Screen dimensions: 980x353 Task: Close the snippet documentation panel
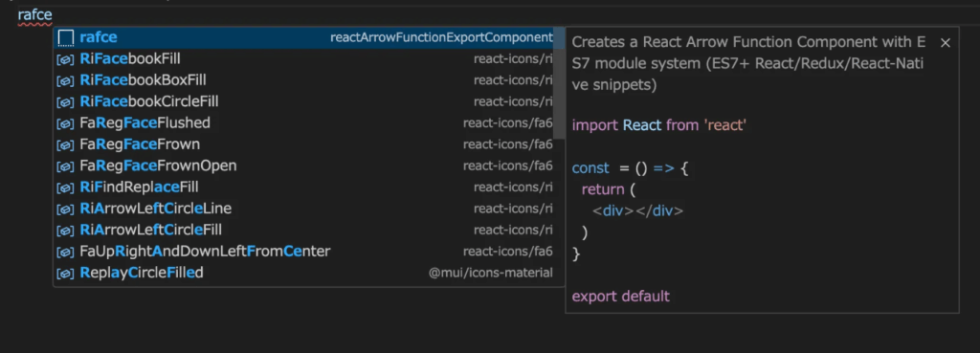coord(945,43)
